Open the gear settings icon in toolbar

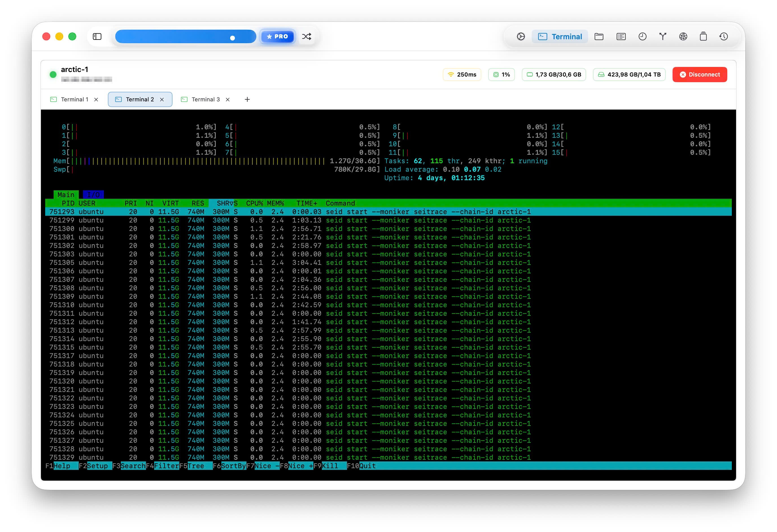[521, 36]
